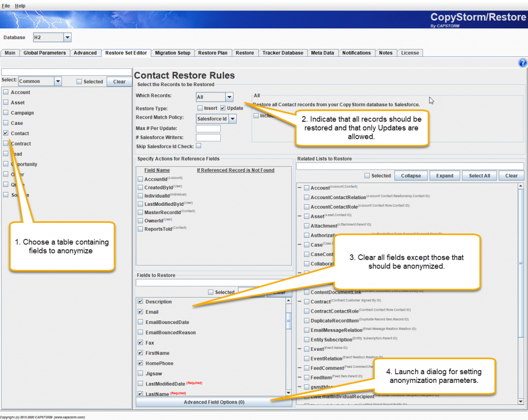Open the Record Match Policy dropdown
Image resolution: width=528 pixels, height=420 pixels.
pos(233,119)
